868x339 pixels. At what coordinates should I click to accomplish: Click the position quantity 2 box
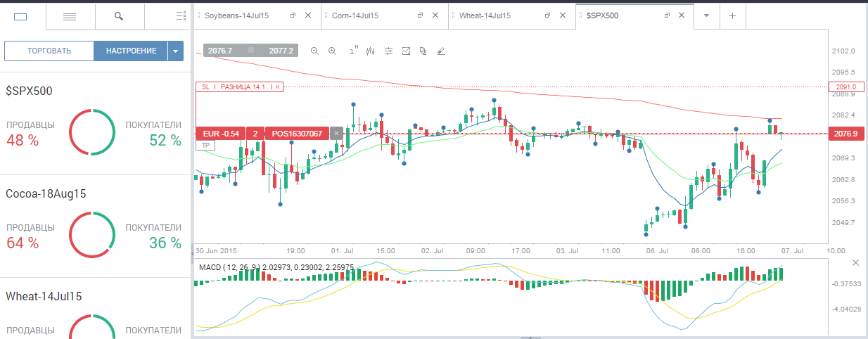tap(255, 133)
